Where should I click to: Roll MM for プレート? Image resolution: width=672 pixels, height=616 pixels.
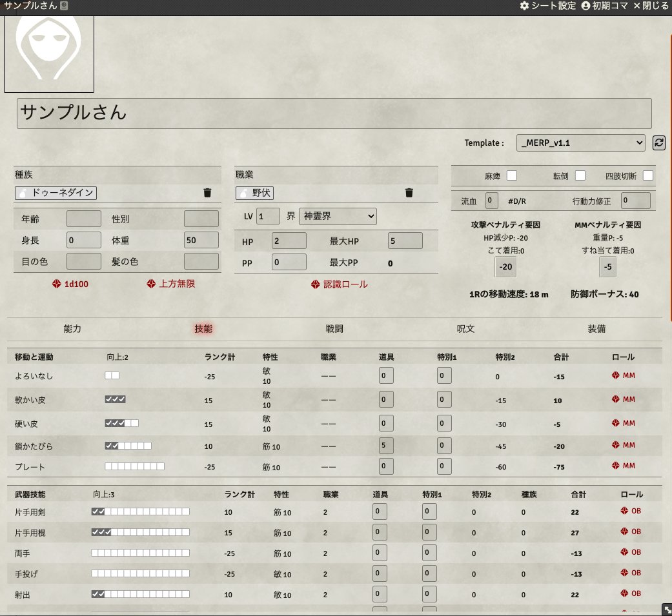623,466
